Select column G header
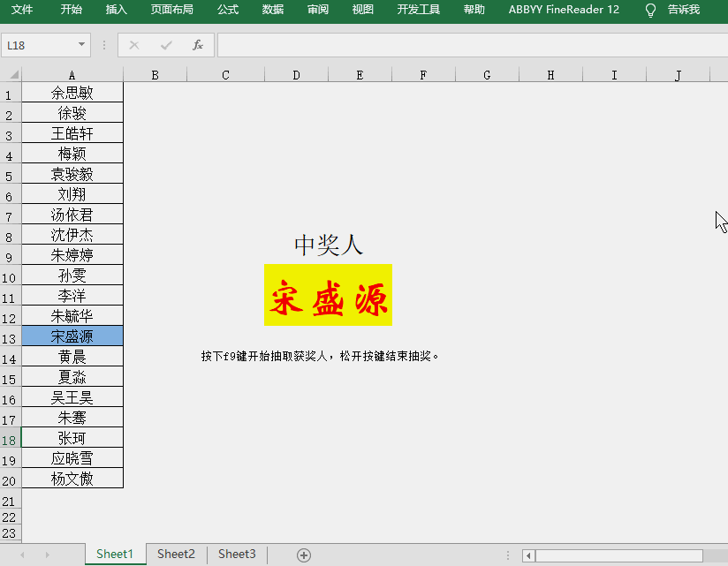The width and height of the screenshot is (728, 566). [487, 75]
